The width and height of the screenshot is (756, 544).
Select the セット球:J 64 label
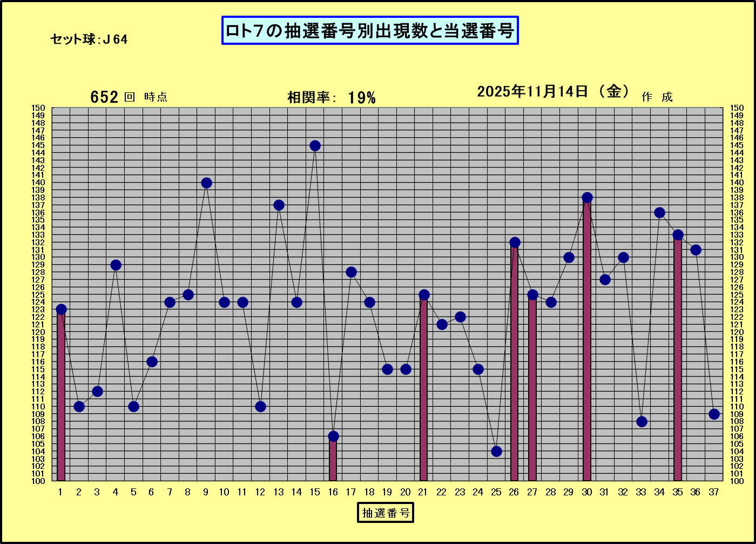(89, 39)
